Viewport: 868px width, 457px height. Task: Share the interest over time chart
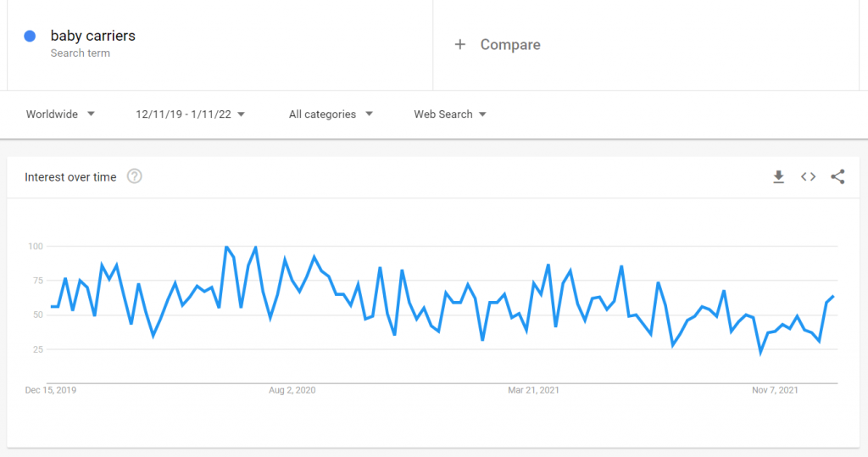tap(837, 176)
